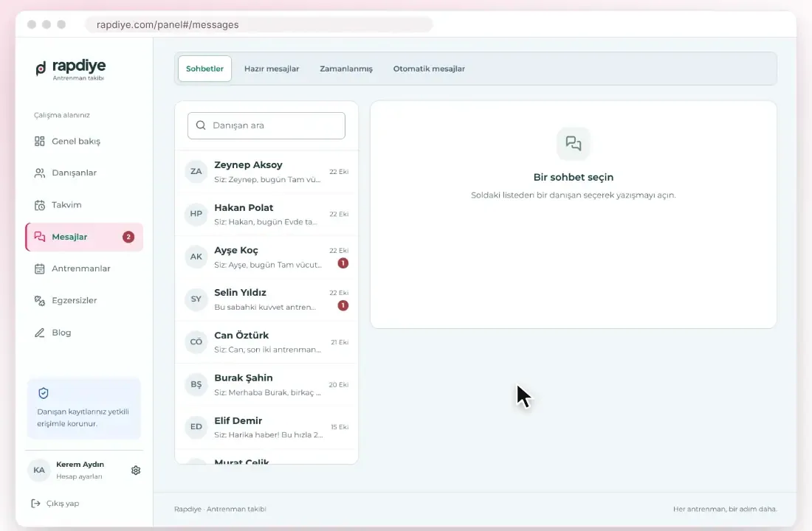Open Zeynep Aksoy conversation by name
The height and width of the screenshot is (531, 812).
click(x=249, y=165)
